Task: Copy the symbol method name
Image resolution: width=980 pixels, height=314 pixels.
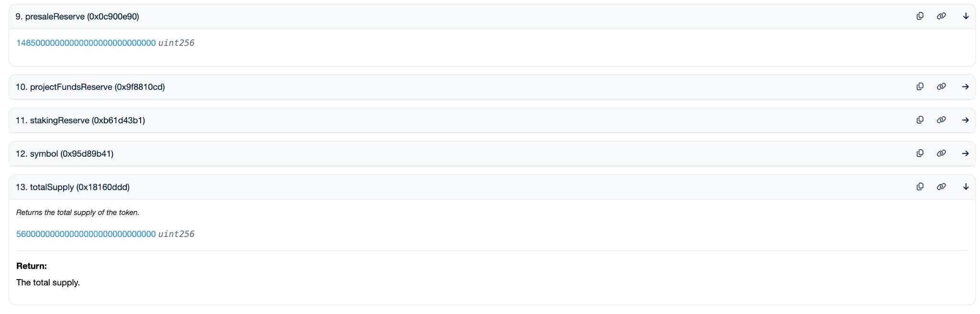Action: (920, 153)
